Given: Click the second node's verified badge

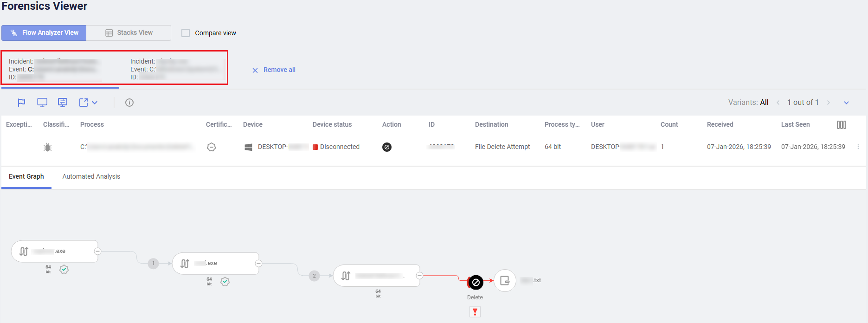Looking at the screenshot, I should (225, 281).
